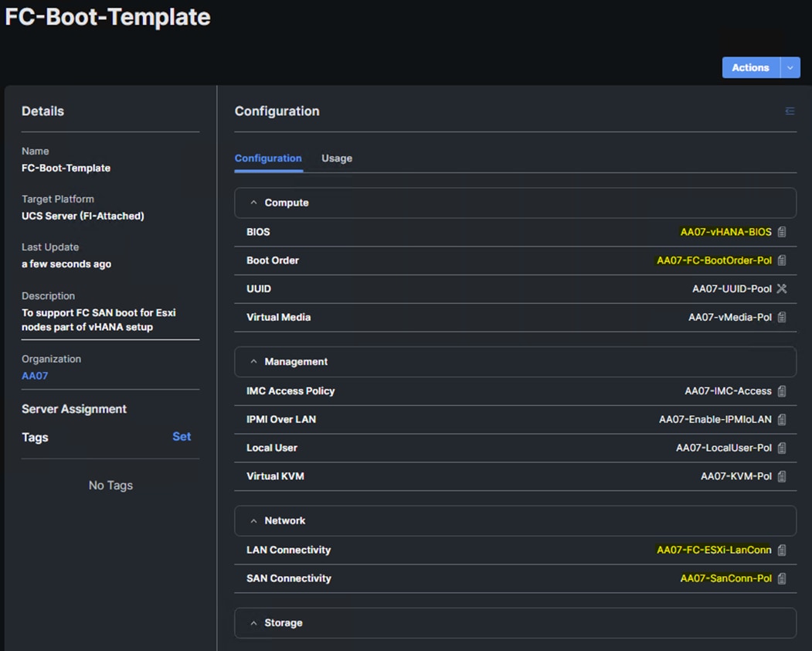Click the IMC Access Policy row label

coord(290,390)
